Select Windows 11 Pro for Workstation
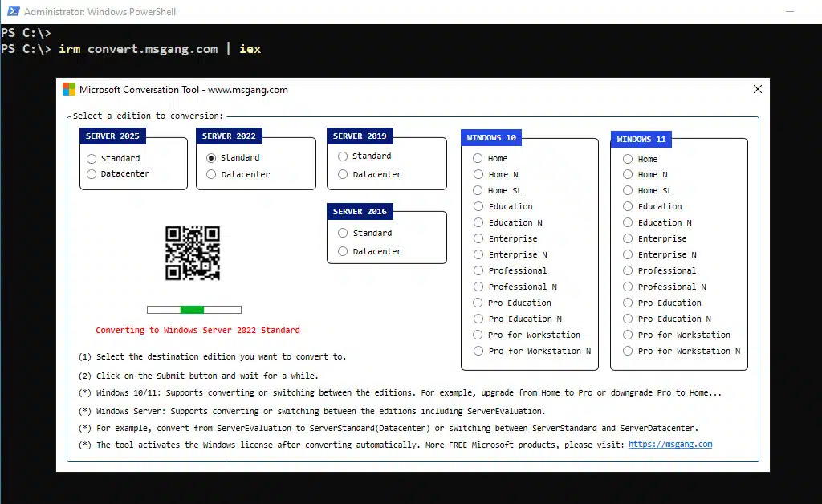 628,335
